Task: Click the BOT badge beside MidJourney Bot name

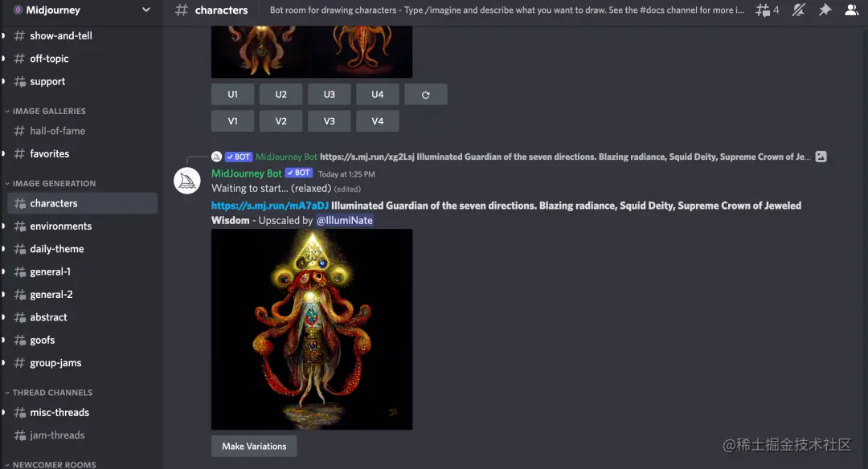Action: [299, 173]
